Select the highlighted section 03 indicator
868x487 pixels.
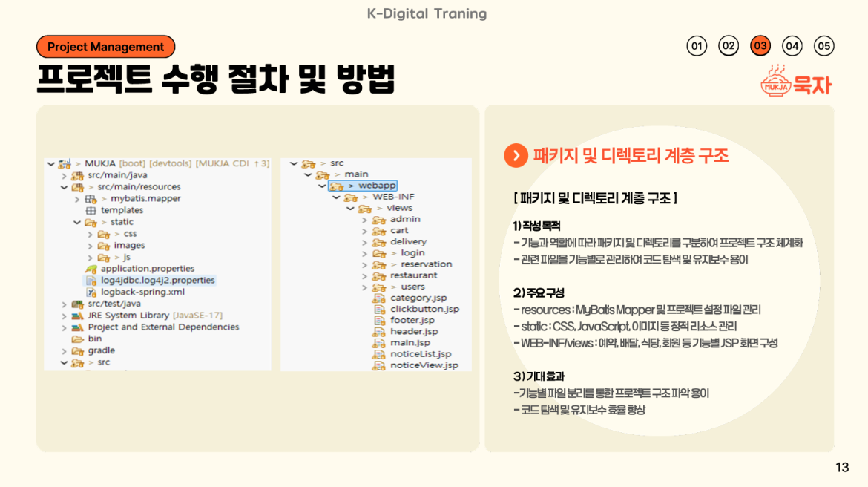pos(760,46)
